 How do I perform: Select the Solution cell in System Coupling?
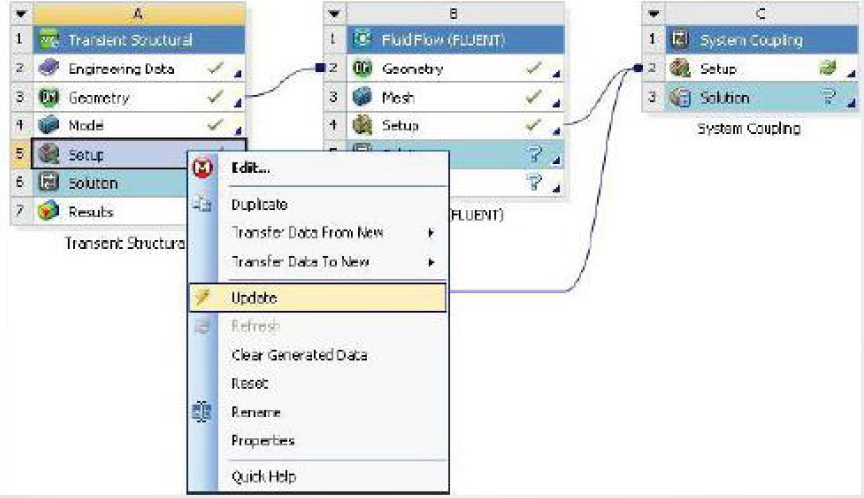click(762, 98)
